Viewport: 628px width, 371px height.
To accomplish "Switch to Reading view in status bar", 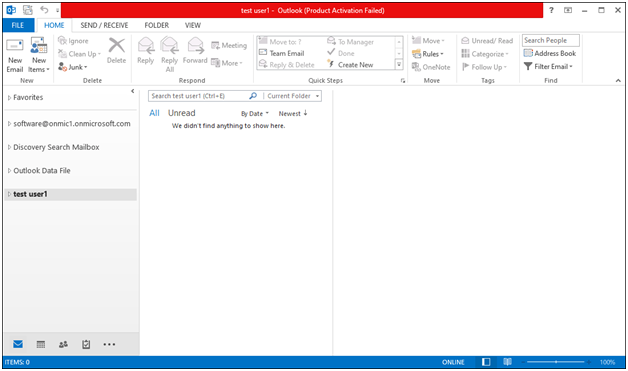I will click(507, 362).
